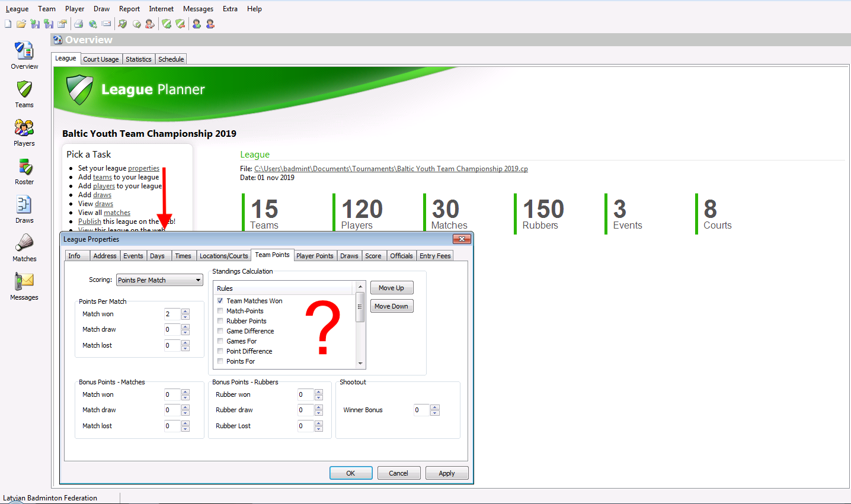851x504 pixels.
Task: Open the league properties link
Action: 143,168
